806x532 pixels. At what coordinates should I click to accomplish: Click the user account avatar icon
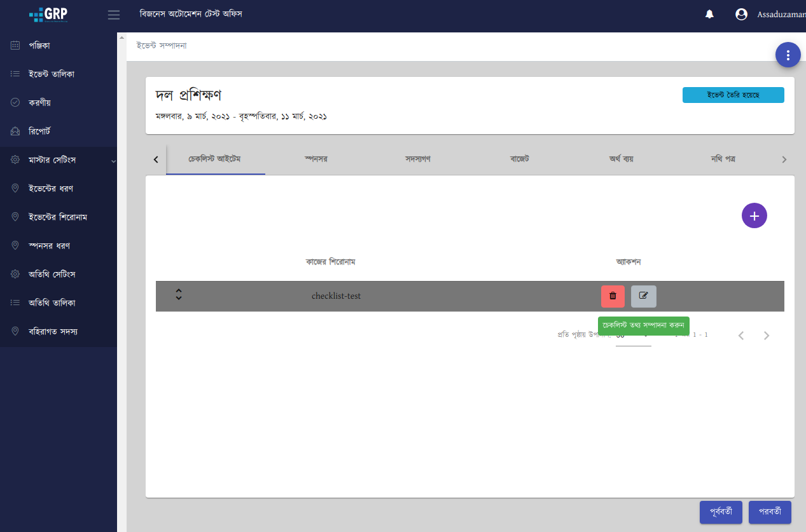coord(741,15)
